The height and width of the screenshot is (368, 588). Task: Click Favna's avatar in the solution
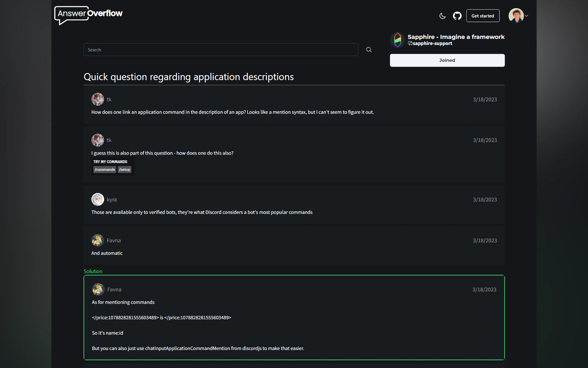click(x=98, y=289)
